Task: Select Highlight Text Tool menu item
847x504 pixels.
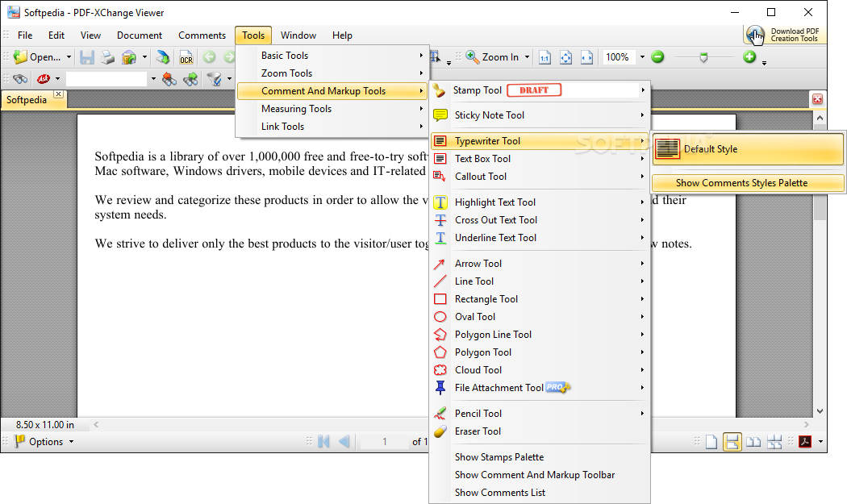Action: point(539,202)
